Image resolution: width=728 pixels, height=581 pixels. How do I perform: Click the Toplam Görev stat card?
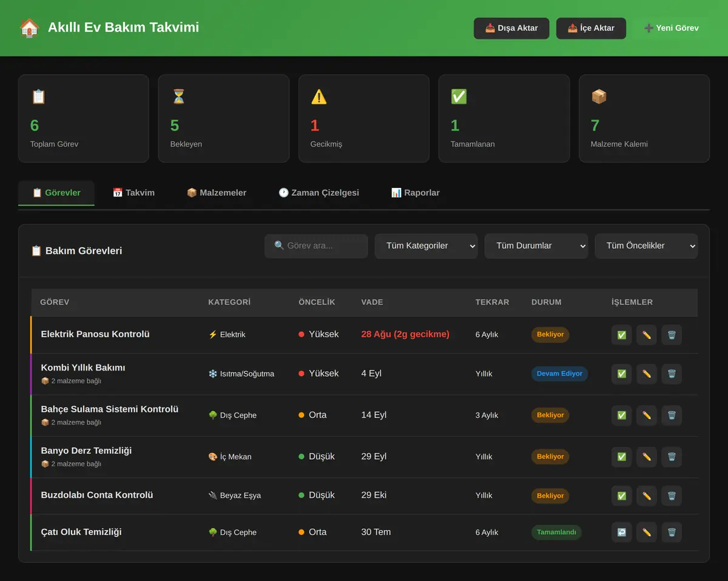[x=84, y=119]
